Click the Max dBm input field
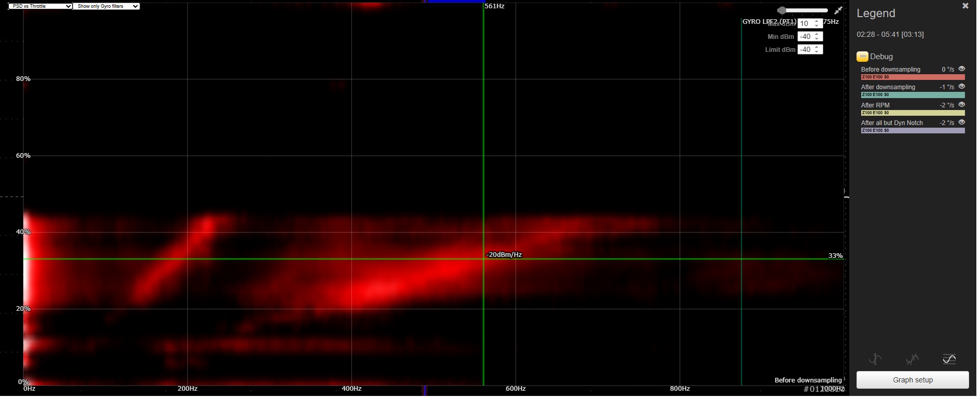 point(806,23)
